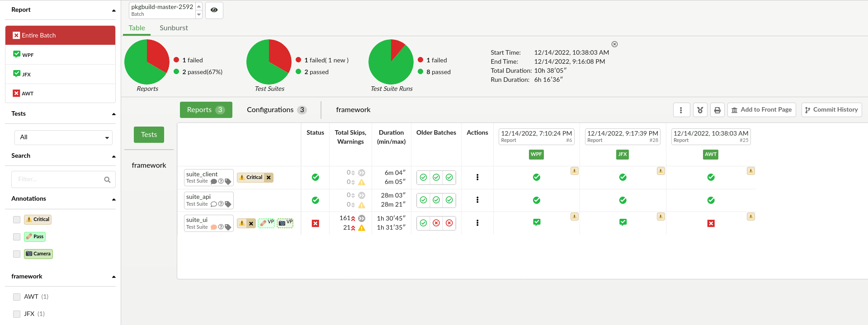Screen dimensions: 868x325
Task: Collapse the Annotations section
Action: coord(113,199)
